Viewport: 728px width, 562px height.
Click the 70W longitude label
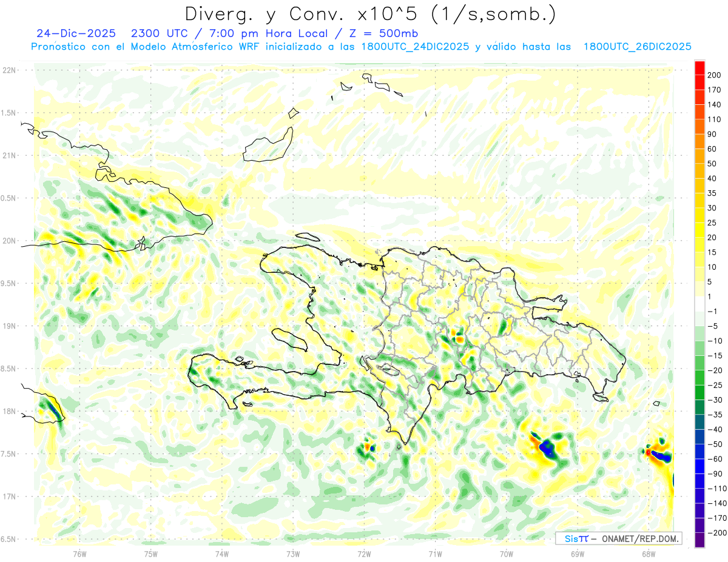507,554
